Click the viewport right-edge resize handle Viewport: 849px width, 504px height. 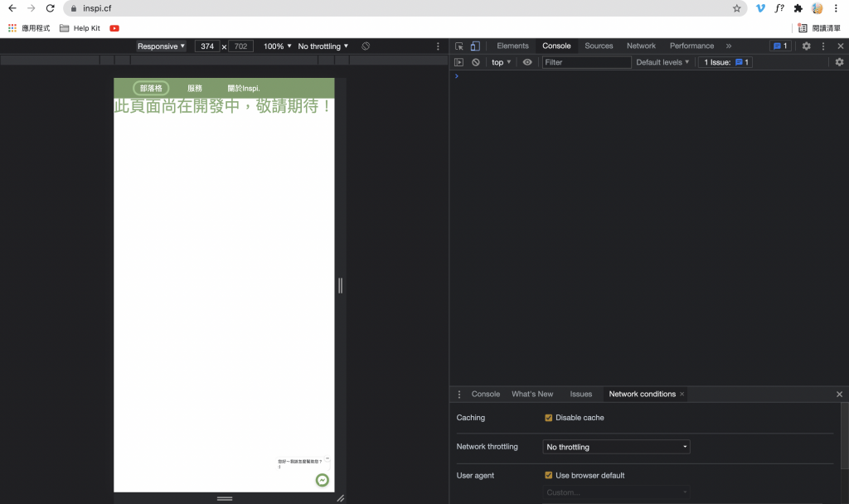(x=340, y=285)
